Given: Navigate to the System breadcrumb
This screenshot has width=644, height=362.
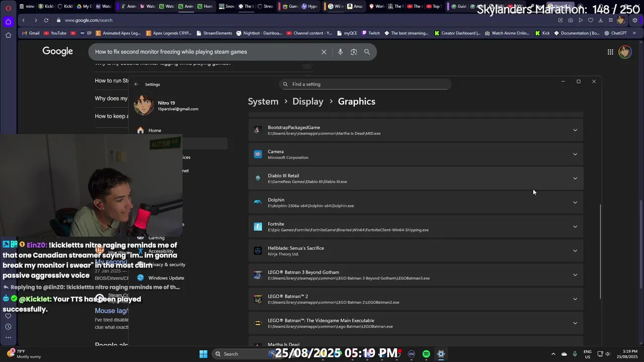Looking at the screenshot, I should 263,102.
